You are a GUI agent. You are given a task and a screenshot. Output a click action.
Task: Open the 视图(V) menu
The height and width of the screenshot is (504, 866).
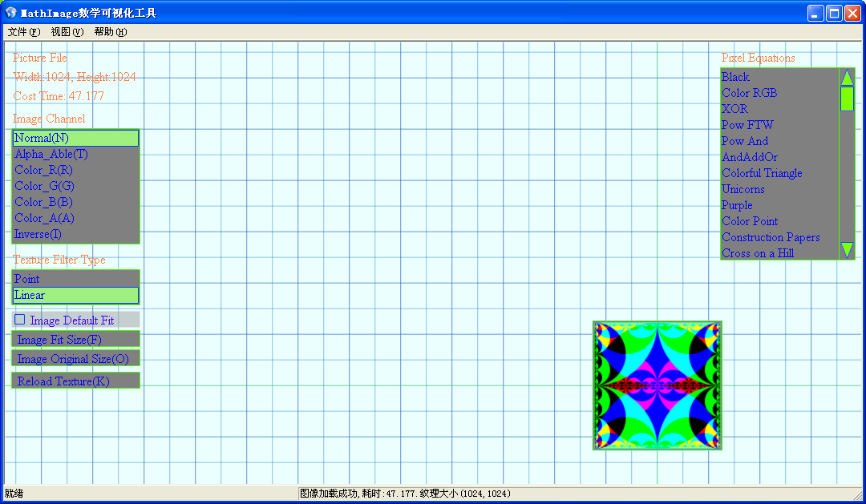[67, 32]
